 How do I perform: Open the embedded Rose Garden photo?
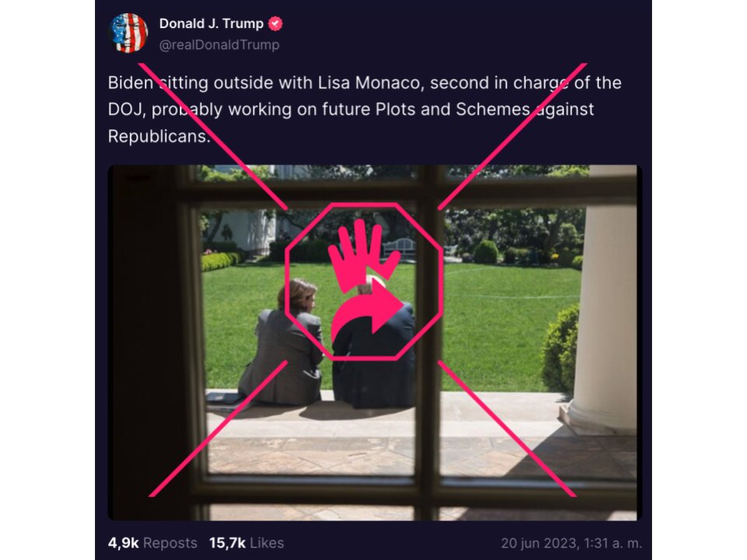point(375,342)
